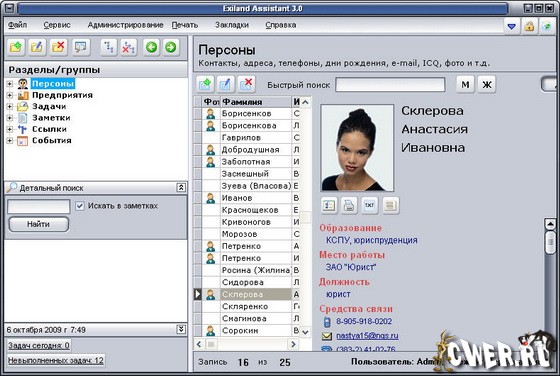Click the list's scroll-down arrow
This screenshot has width=560, height=376.
(305, 332)
